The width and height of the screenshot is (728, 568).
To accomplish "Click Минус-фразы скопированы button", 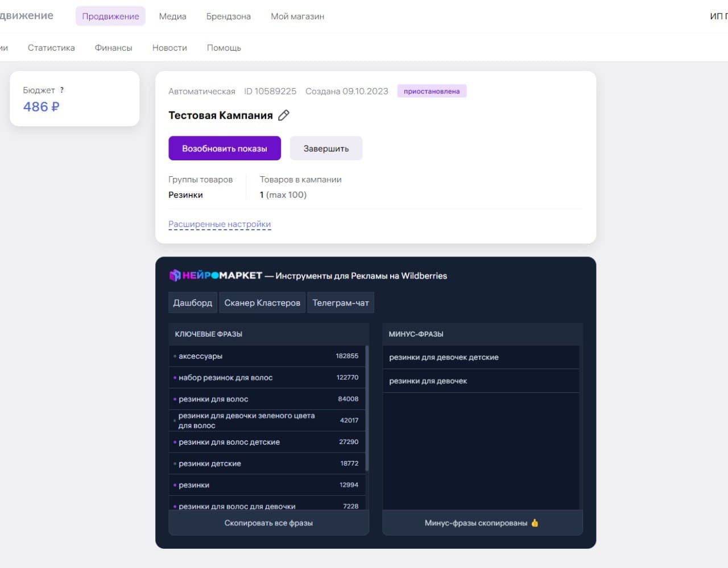I will pyautogui.click(x=482, y=523).
